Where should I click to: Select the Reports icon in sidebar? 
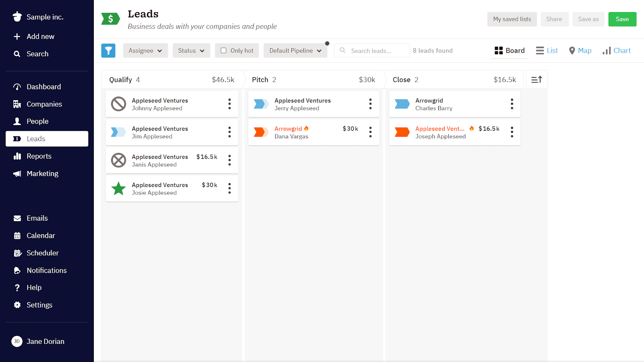(17, 156)
